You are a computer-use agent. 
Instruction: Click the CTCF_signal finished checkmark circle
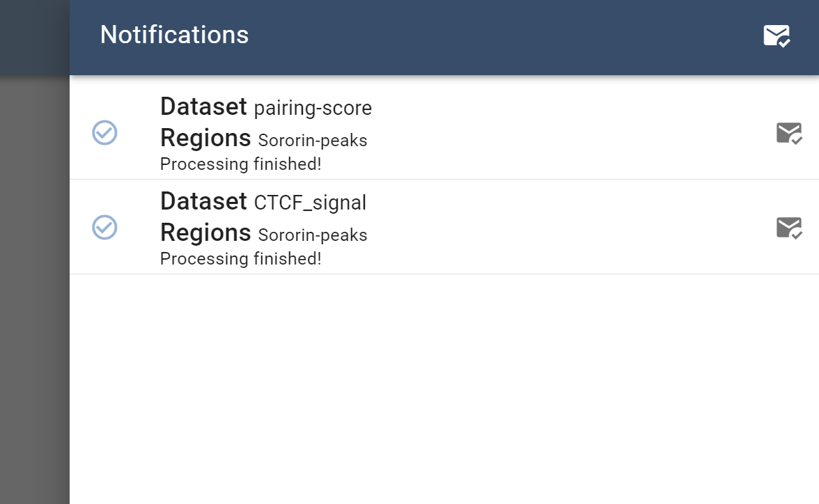tap(104, 227)
